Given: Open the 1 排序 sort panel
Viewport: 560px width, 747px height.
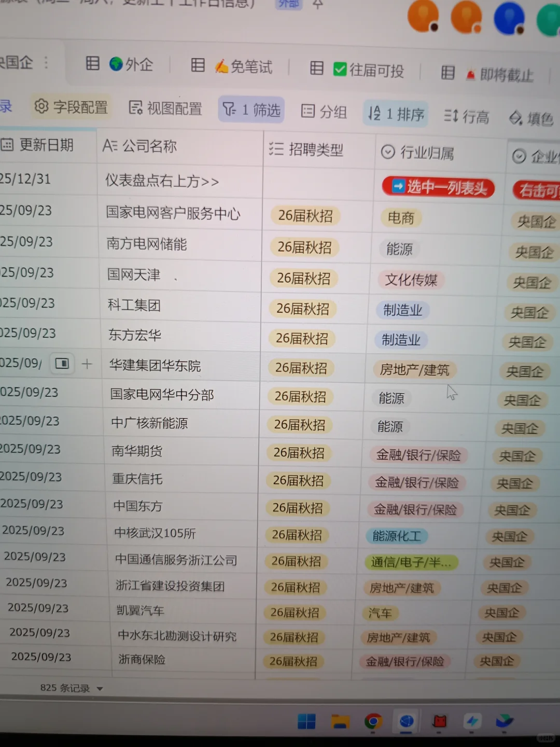Looking at the screenshot, I should tap(396, 114).
